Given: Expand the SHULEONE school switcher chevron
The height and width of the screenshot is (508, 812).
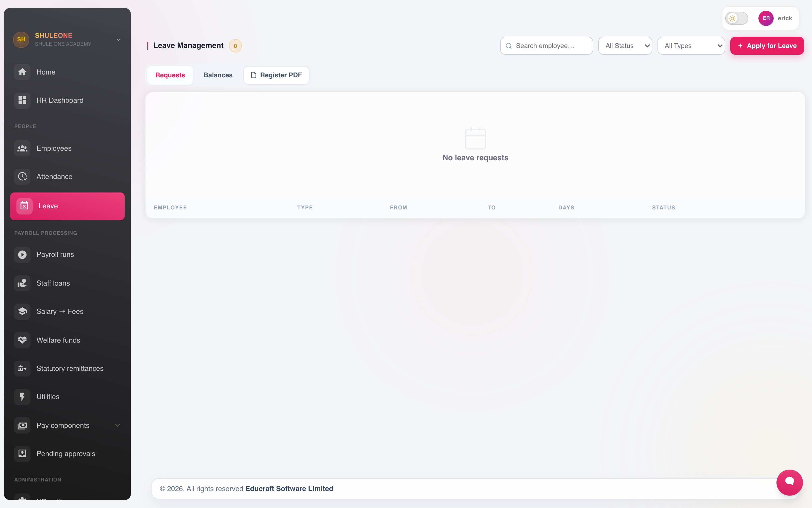Looking at the screenshot, I should 118,40.
